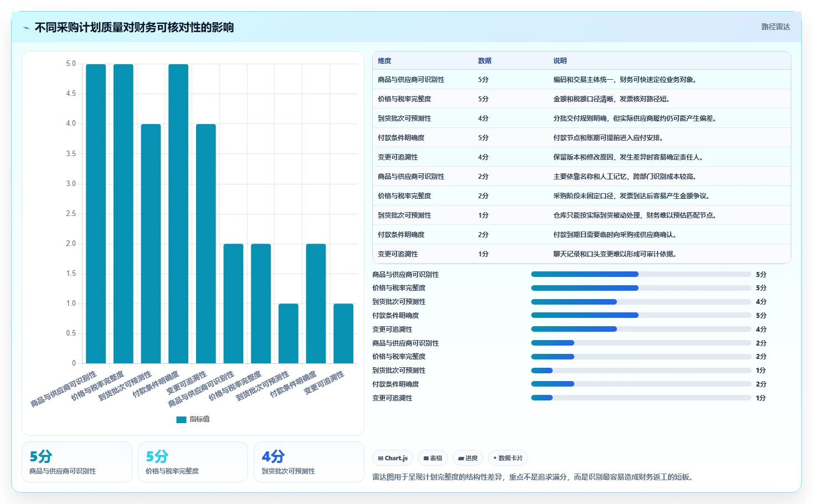813x504 pixels.
Task: Click the footer note starting with 雷达图用于呈现
Action: pyautogui.click(x=534, y=477)
